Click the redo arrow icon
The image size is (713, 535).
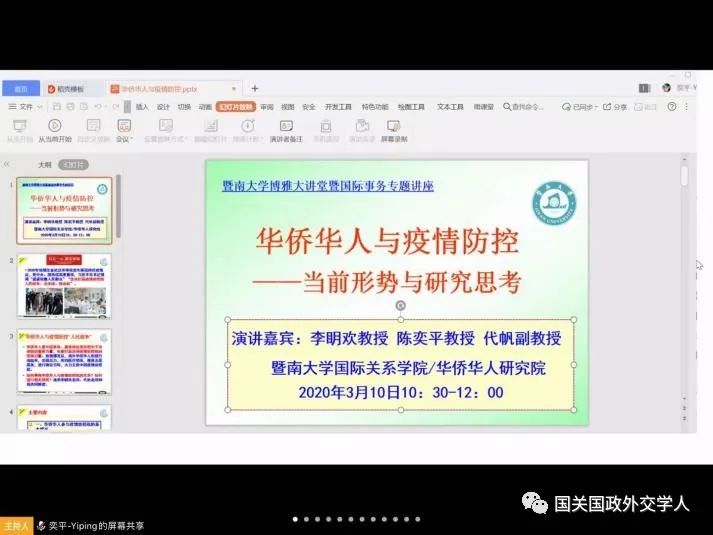[x=116, y=107]
